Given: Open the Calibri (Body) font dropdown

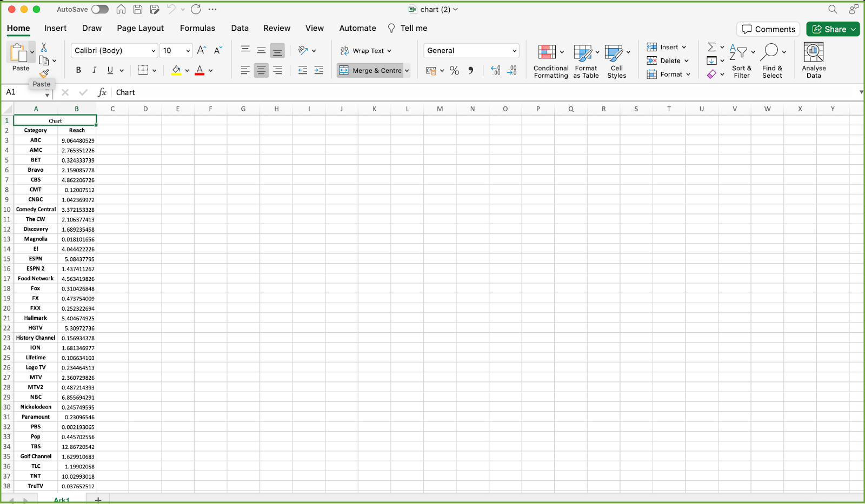Looking at the screenshot, I should pyautogui.click(x=153, y=51).
